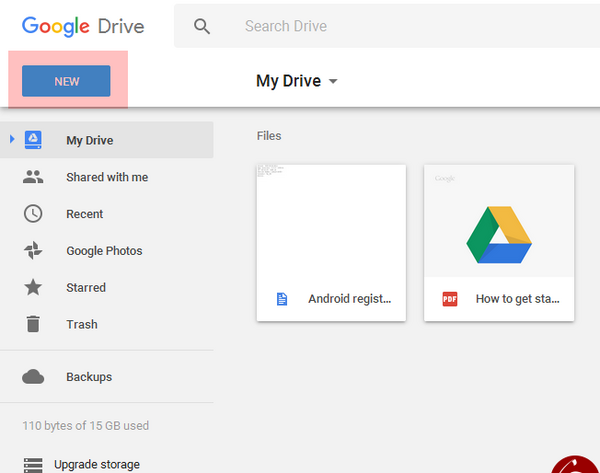Open the Upgrade storage link
The image size is (600, 473).
pos(97,464)
